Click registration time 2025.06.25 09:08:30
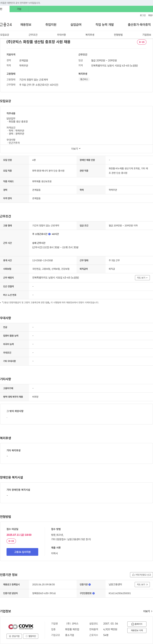This screenshot has width=153, height=644. [x=43, y=585]
